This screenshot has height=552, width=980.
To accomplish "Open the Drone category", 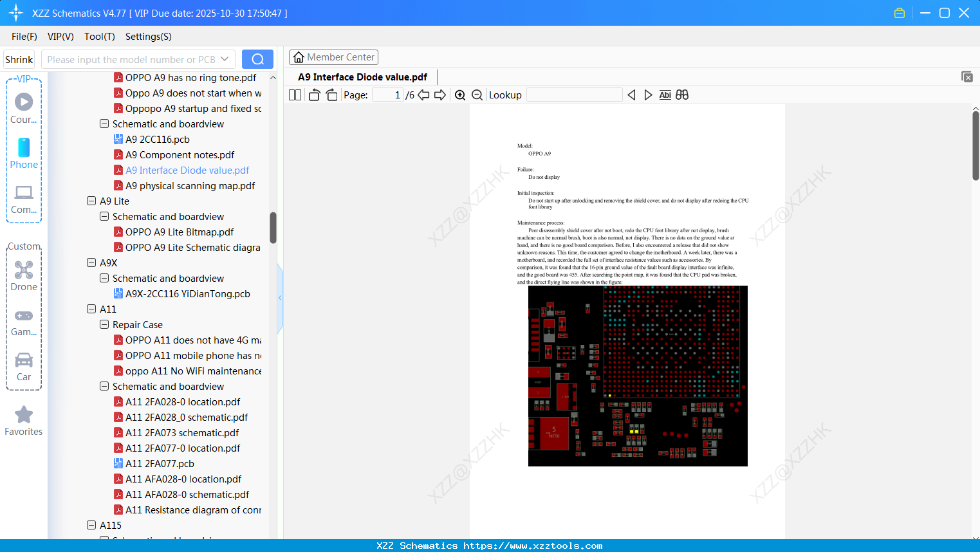I will (x=24, y=276).
